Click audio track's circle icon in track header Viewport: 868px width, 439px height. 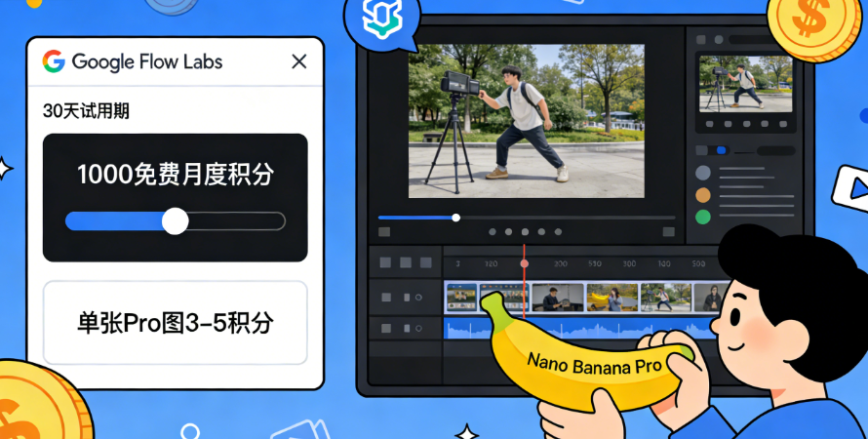click(x=419, y=329)
